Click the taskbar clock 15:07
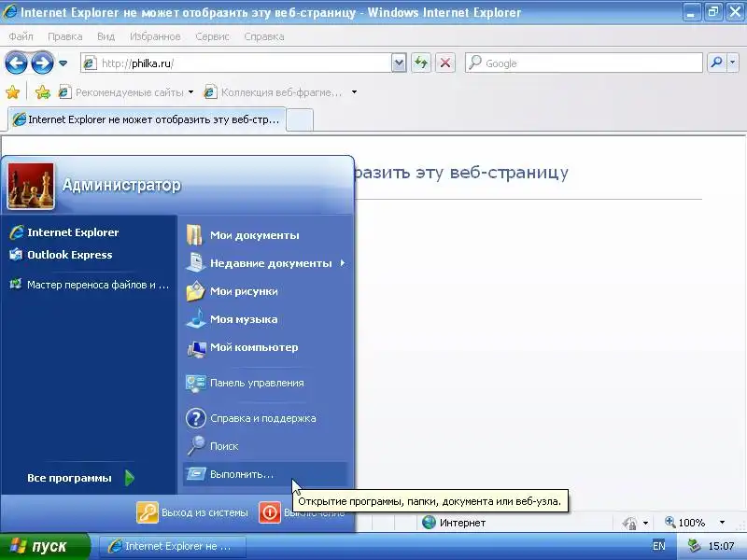Viewport: 747px width, 560px height. click(721, 546)
